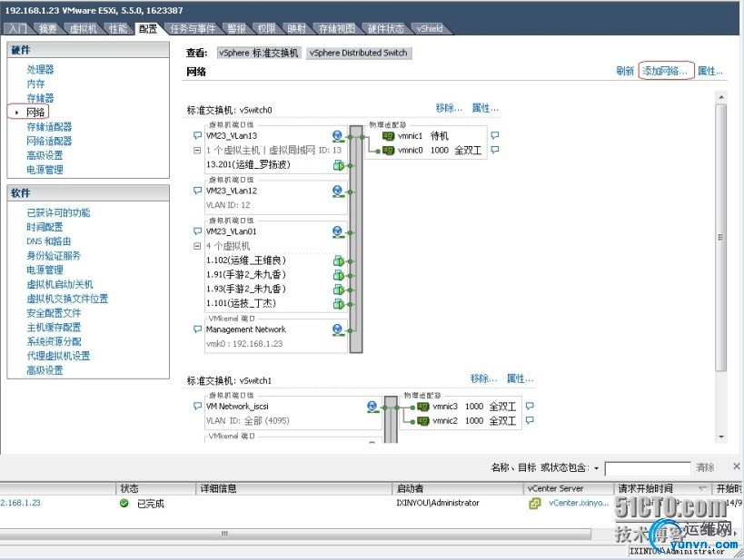The height and width of the screenshot is (560, 744).
Task: Click the VM icon for 1.93 entry
Action: [x=338, y=290]
